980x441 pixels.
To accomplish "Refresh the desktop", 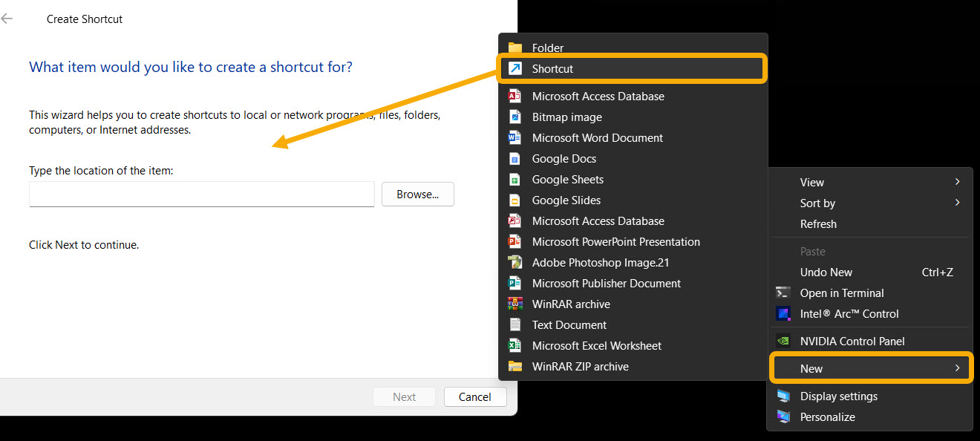I will tap(818, 223).
